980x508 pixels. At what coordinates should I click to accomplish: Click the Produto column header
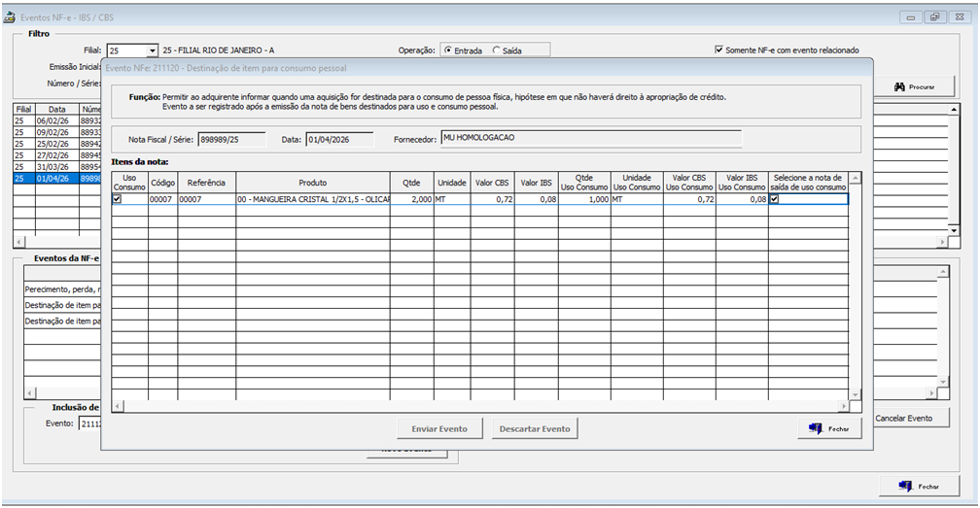[312, 183]
